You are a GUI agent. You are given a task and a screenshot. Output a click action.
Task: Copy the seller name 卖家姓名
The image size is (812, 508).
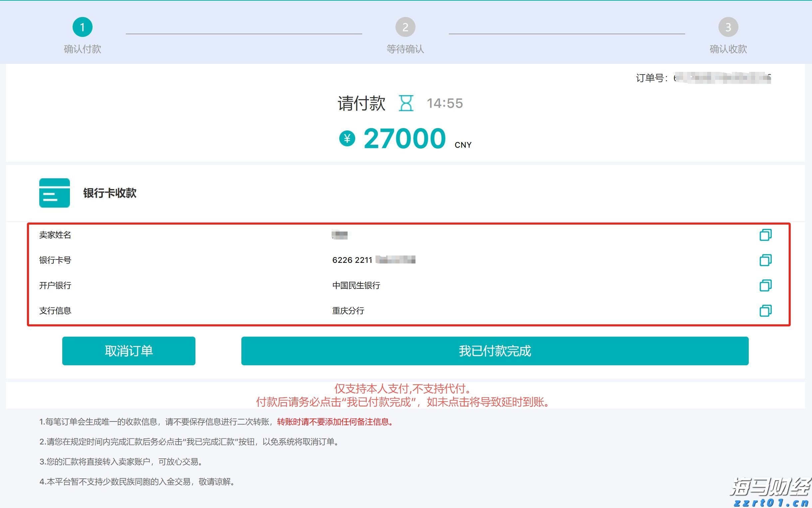(x=766, y=235)
